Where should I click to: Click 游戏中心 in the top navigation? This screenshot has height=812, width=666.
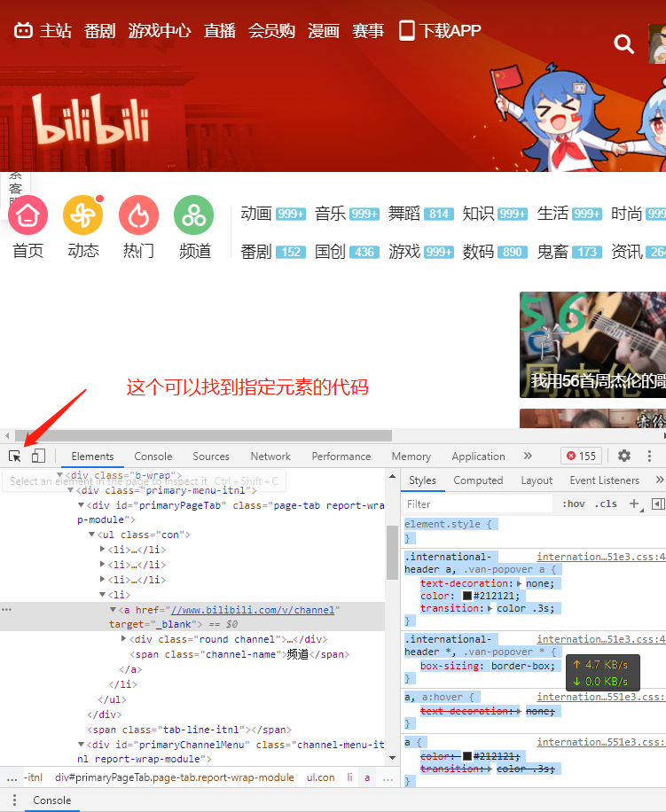click(x=160, y=30)
